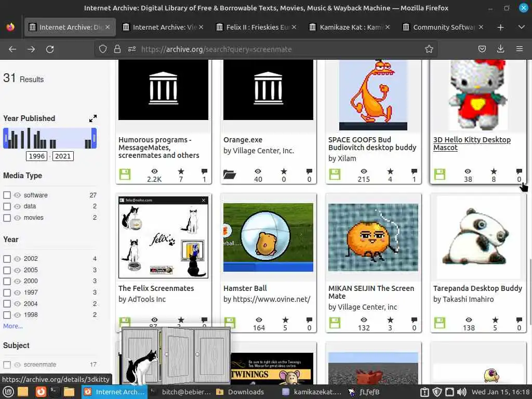
Task: Check the 2002 year filter
Action: point(7,259)
